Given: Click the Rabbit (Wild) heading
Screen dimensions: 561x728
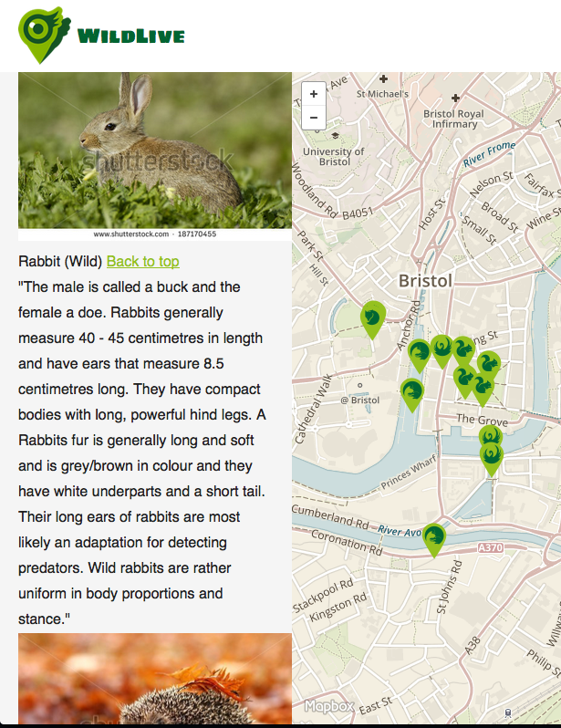Looking at the screenshot, I should 60,262.
